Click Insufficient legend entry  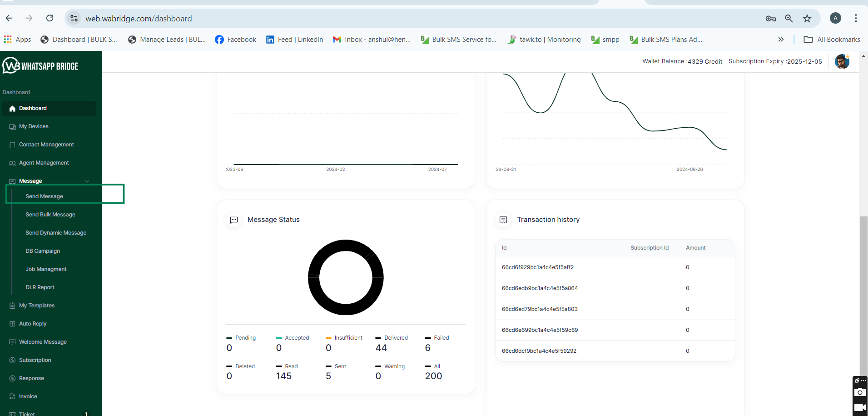(344, 338)
